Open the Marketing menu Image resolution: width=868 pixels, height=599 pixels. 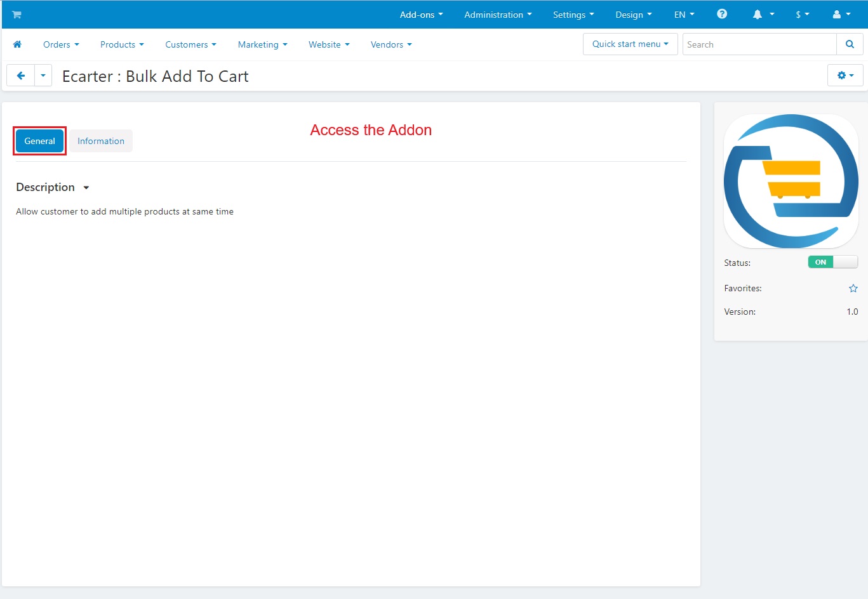262,44
